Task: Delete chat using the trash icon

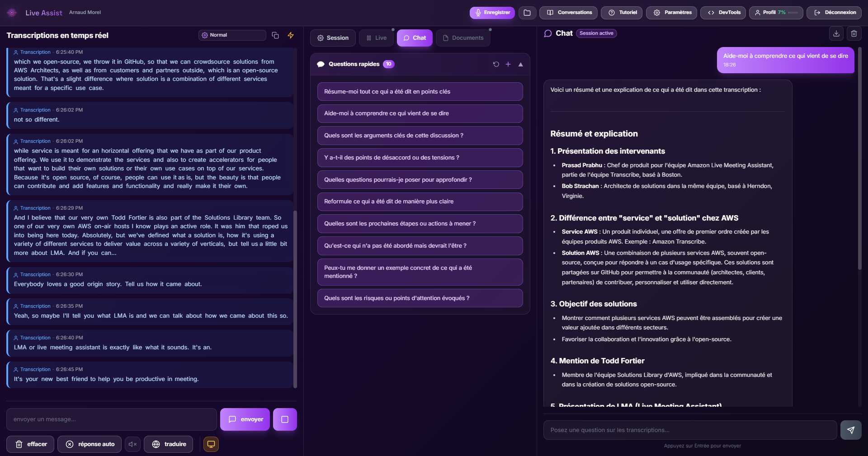Action: tap(854, 33)
